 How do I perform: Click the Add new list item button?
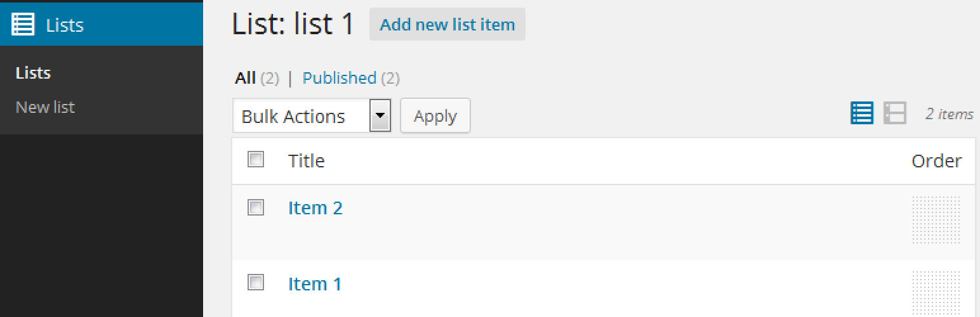pyautogui.click(x=447, y=25)
